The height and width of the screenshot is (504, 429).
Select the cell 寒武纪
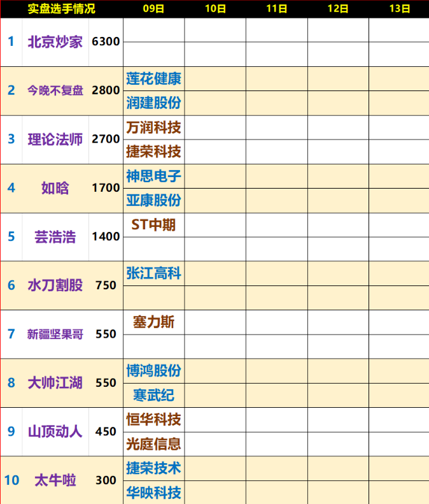[153, 395]
